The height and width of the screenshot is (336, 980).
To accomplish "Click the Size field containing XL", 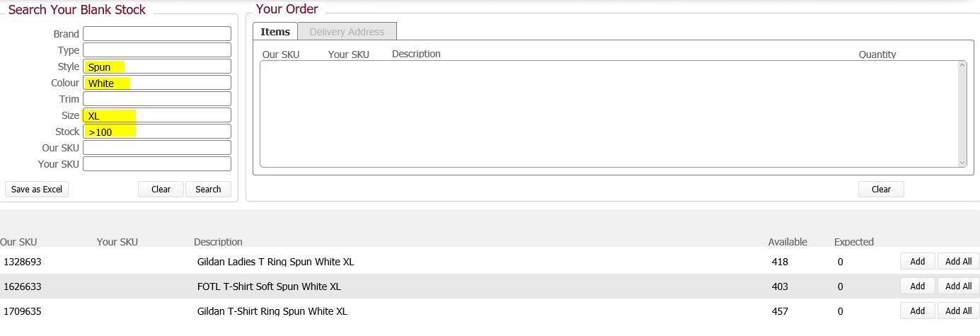I will click(x=157, y=115).
